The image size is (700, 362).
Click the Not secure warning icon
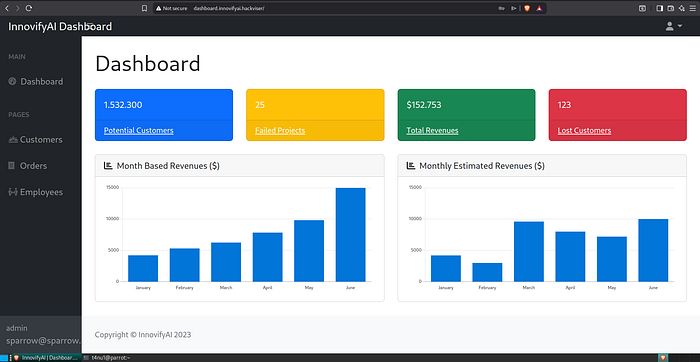158,8
